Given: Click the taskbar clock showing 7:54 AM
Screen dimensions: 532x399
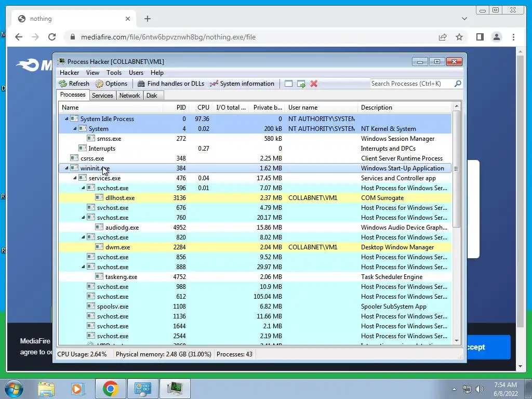Looking at the screenshot, I should pyautogui.click(x=505, y=389).
